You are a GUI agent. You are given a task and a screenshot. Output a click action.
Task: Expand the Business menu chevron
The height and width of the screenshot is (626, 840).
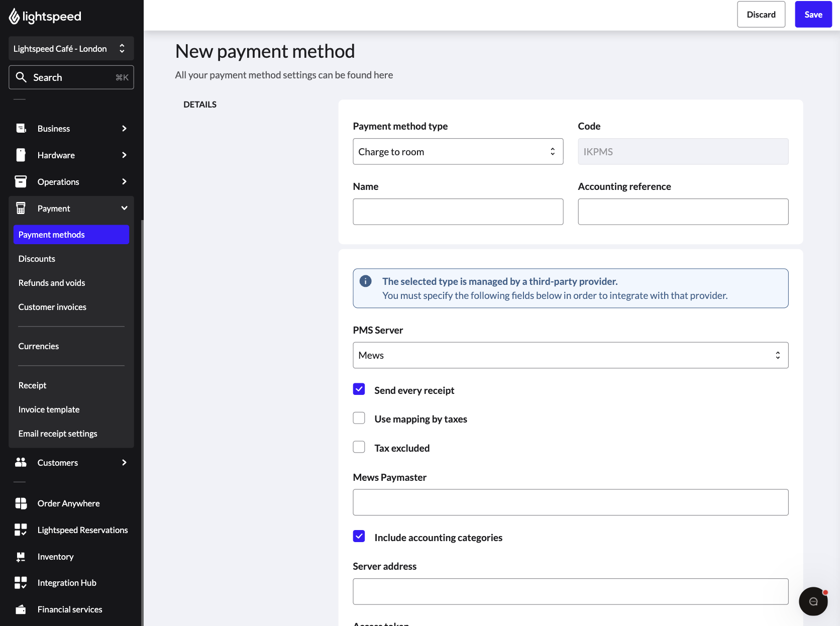pyautogui.click(x=124, y=128)
